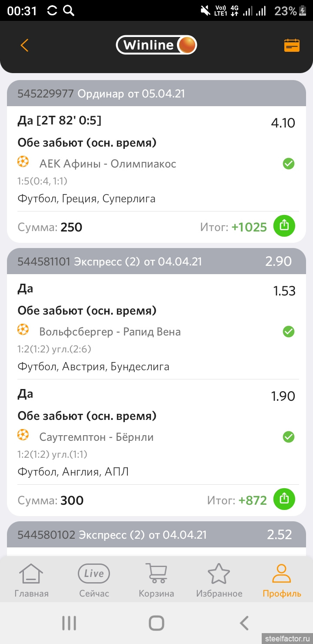This screenshot has height=644, width=313.
Task: Tap the green checkmark for Вольфсбергер - Рапид Вена
Action: pyautogui.click(x=289, y=332)
